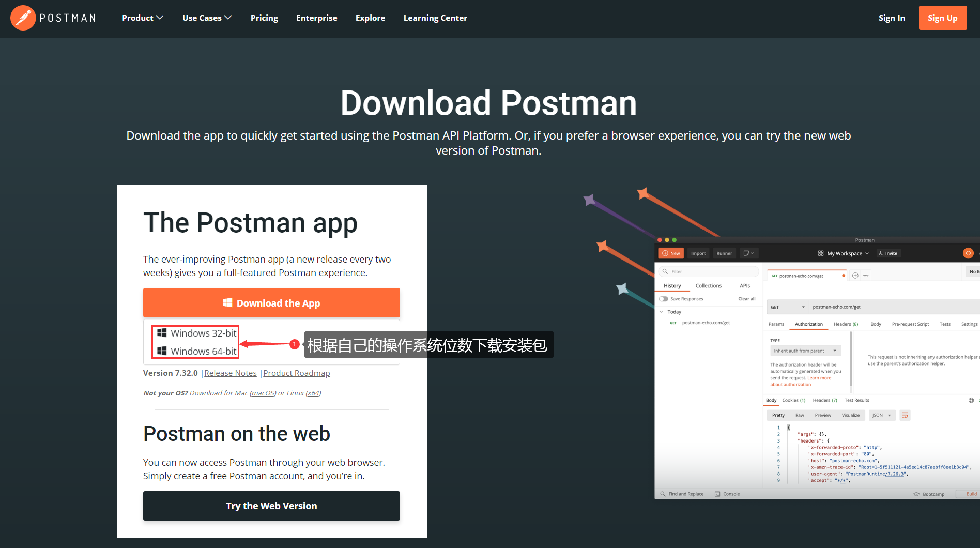This screenshot has height=548, width=980.
Task: Click the Sign In link
Action: pos(892,18)
